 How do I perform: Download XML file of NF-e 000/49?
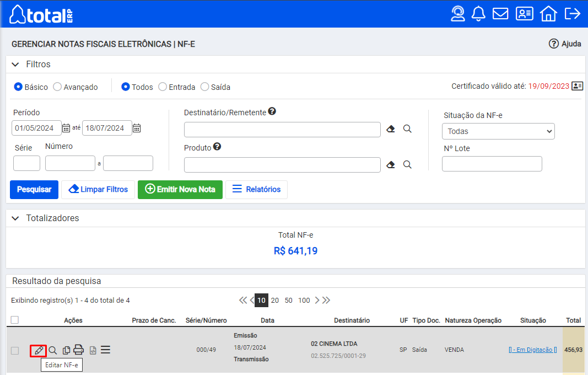(x=93, y=350)
